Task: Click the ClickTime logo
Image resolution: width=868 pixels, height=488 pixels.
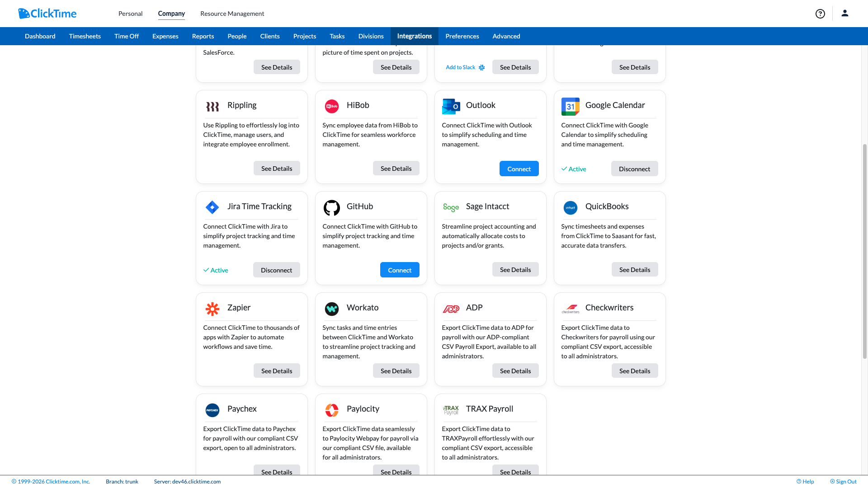Action: click(47, 14)
